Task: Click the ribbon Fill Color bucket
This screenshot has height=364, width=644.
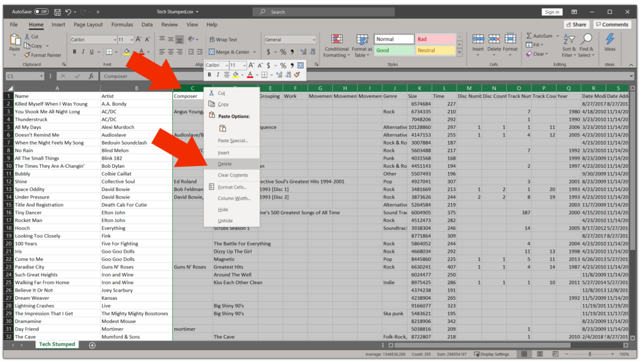Action: point(126,52)
